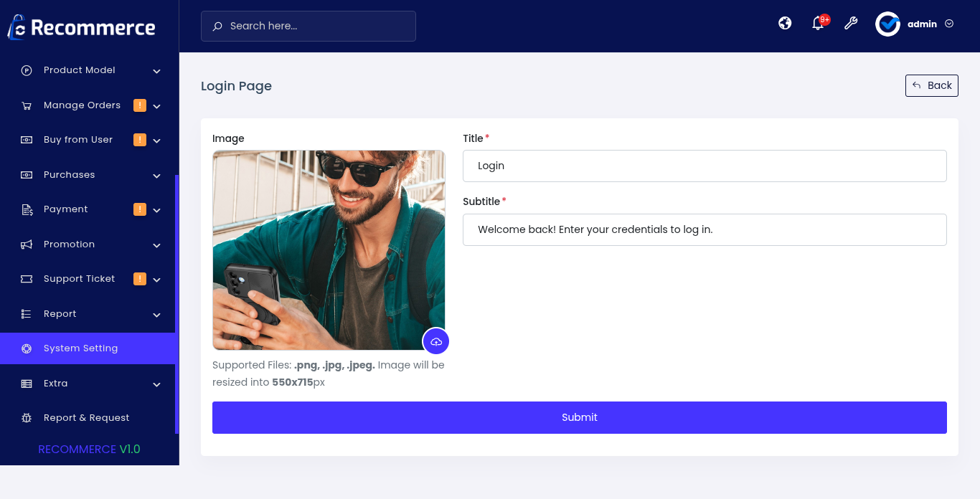The height and width of the screenshot is (499, 980).
Task: Click orange alert badge on Manage Orders
Action: [140, 105]
